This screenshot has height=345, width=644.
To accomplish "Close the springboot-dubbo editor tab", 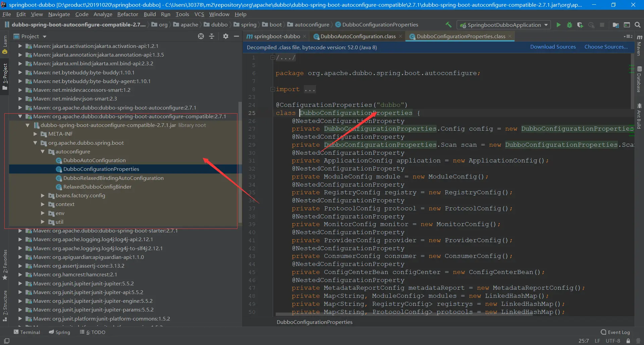I will (305, 36).
